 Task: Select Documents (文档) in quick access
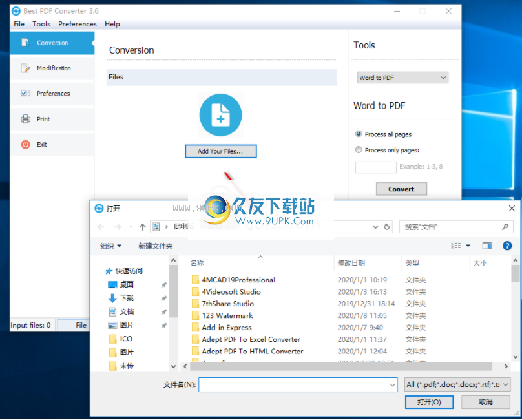(127, 311)
